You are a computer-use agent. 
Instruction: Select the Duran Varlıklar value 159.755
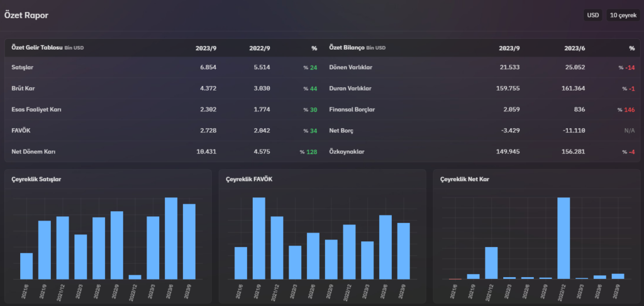(x=508, y=88)
